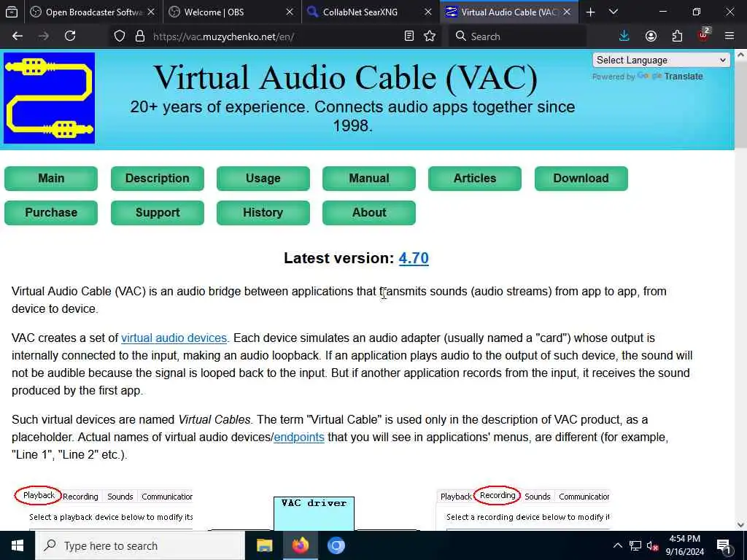The image size is (747, 560).
Task: Open the Main page button
Action: pos(51,178)
